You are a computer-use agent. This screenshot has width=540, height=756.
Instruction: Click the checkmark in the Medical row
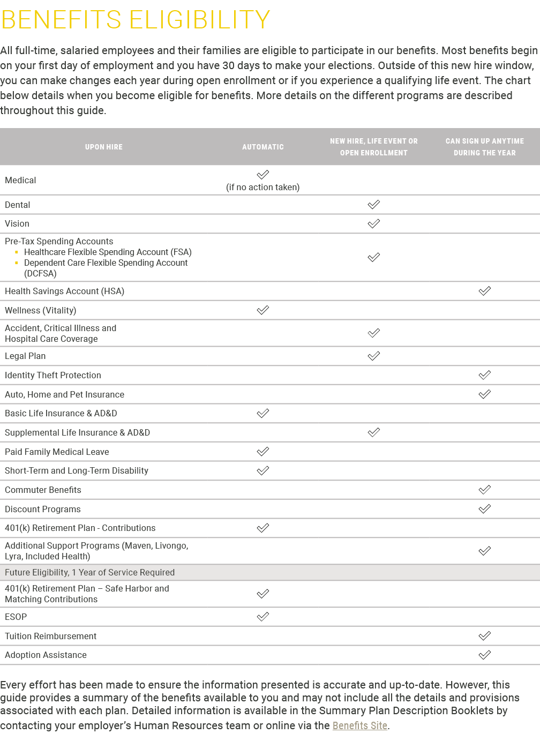(x=262, y=175)
